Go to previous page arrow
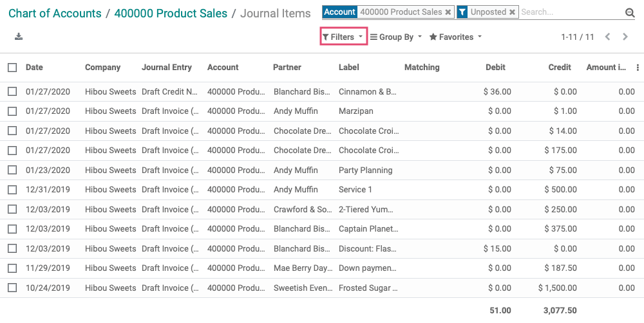The width and height of the screenshot is (644, 323). 607,37
